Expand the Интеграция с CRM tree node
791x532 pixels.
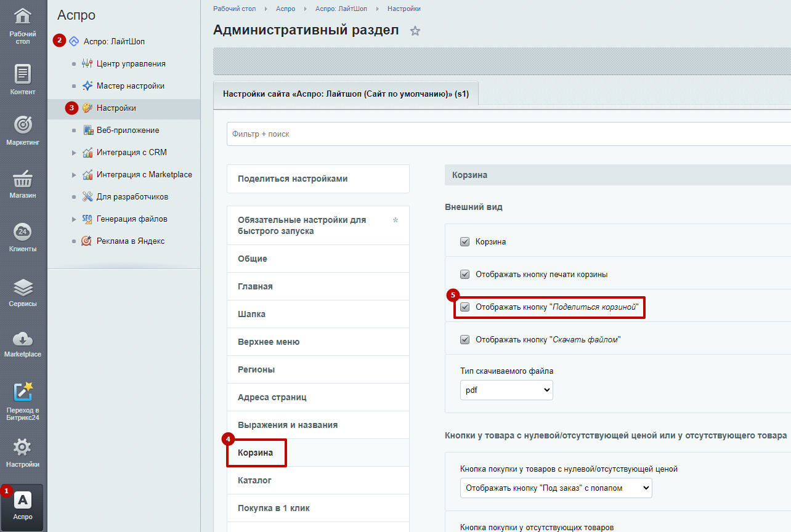coord(74,153)
